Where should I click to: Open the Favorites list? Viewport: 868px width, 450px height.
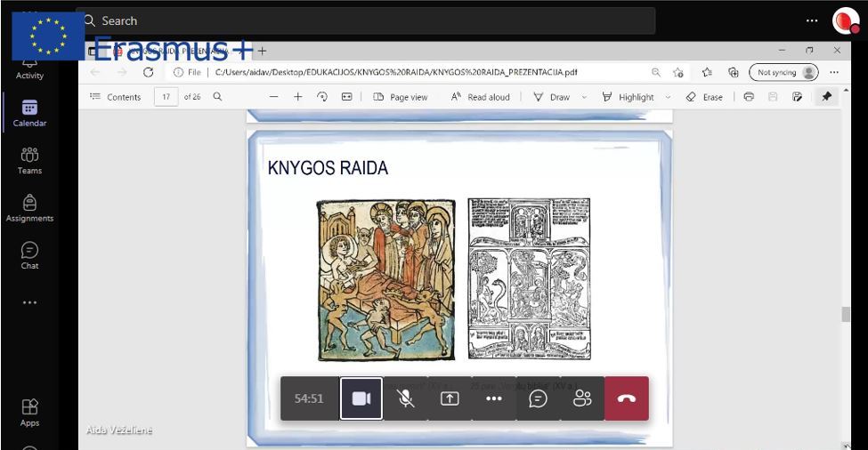[x=707, y=72]
